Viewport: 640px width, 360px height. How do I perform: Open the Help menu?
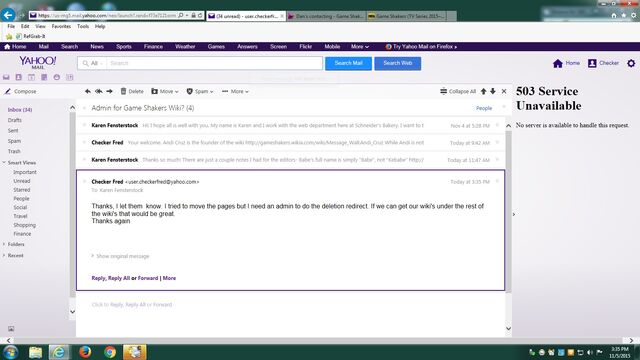(100, 26)
